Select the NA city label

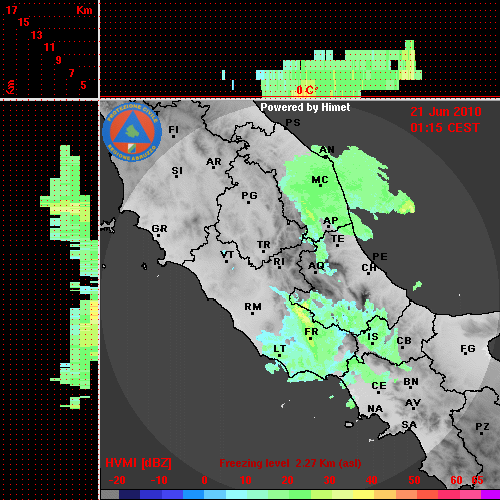(x=375, y=409)
